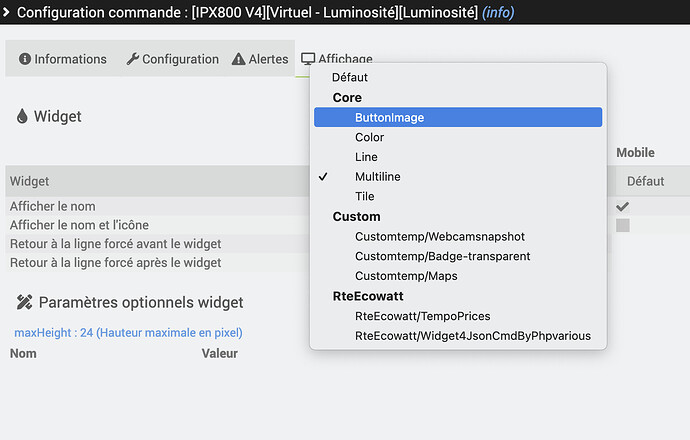Select Défaut in the widget dropdown list
This screenshot has height=440, width=690.
(x=350, y=77)
